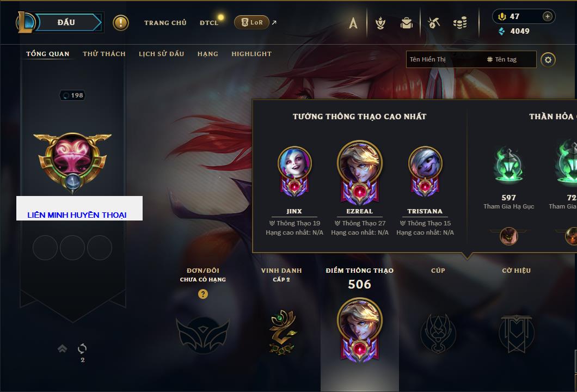Viewport: 577px width, 392px height.
Task: Click the question mark under ĐƠN/ĐÔI
Action: (x=202, y=293)
